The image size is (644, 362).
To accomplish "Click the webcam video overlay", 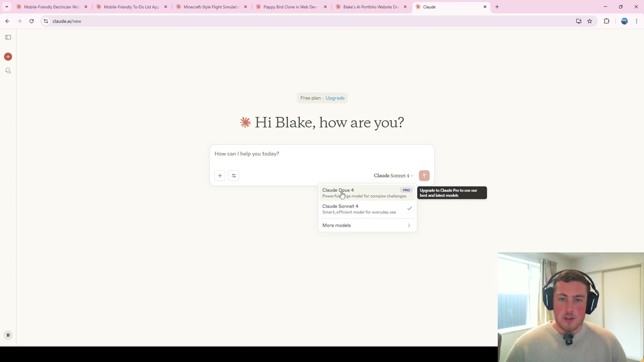I will 571,307.
